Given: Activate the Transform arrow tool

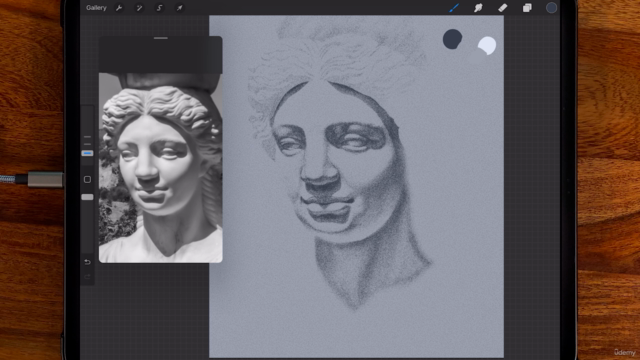Looking at the screenshot, I should (180, 8).
